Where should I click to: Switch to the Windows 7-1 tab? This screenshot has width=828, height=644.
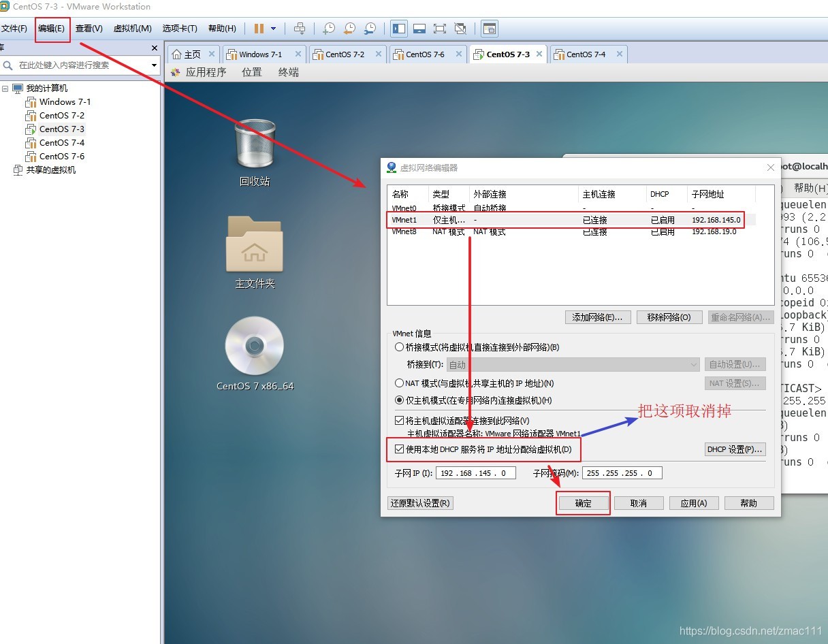click(x=260, y=54)
